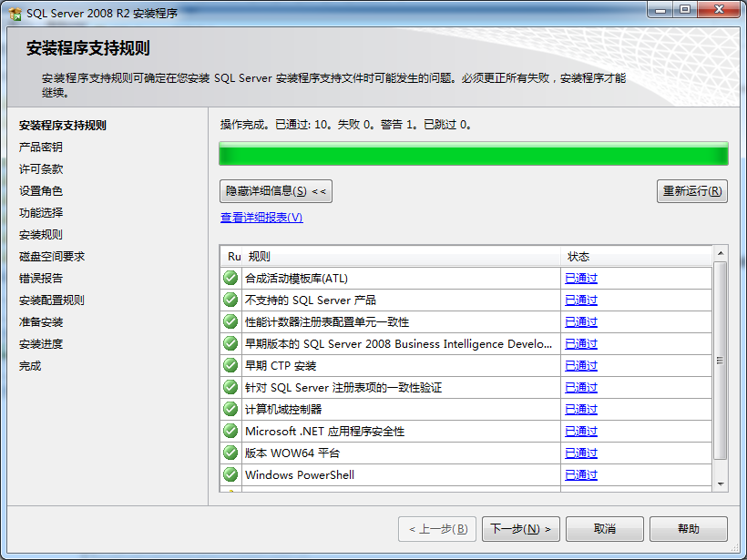Click green check icon for 不支持的 SQL Server 产品
The image size is (747, 560).
(230, 300)
